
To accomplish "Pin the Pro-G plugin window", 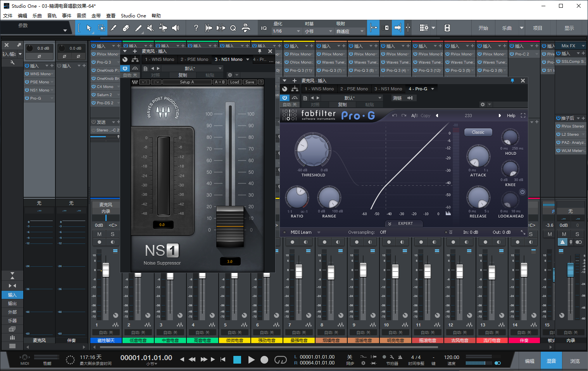I will click(512, 81).
